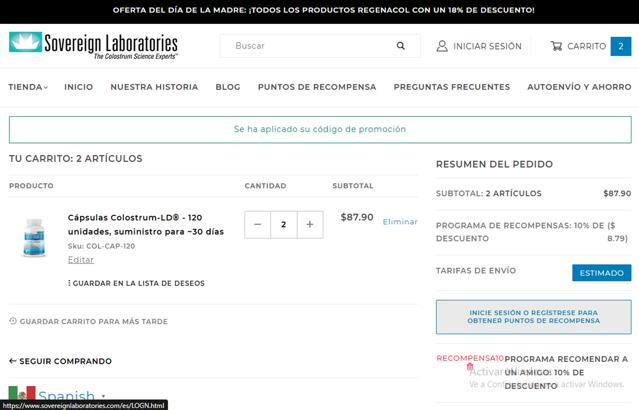The width and height of the screenshot is (639, 410).
Task: Open Nuestra Historia menu item
Action: [x=154, y=87]
